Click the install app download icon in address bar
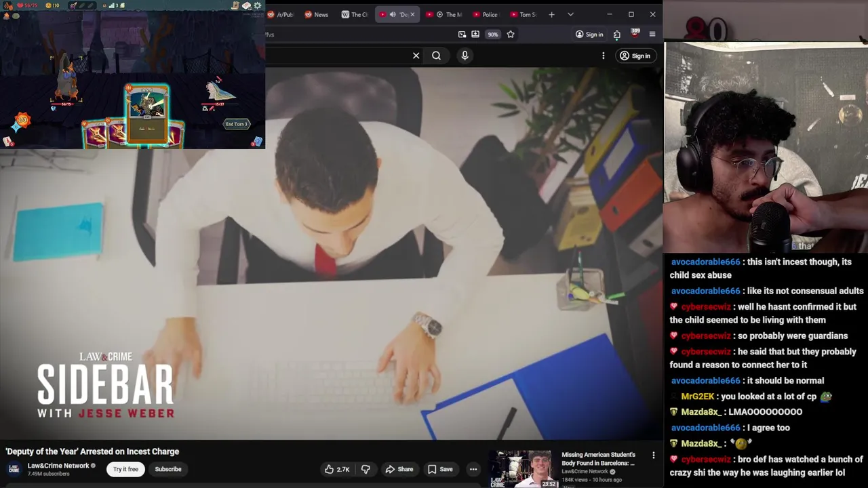This screenshot has width=868, height=488. tap(475, 35)
